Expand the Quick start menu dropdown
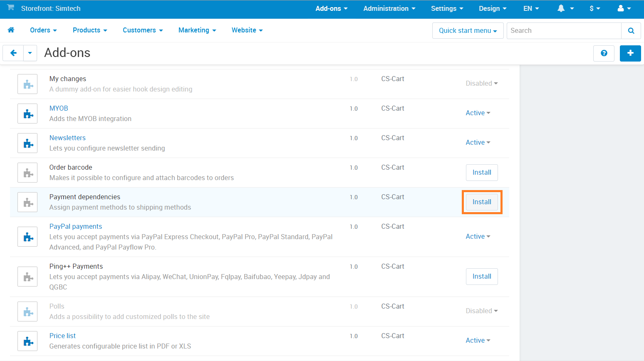644x361 pixels. [468, 31]
